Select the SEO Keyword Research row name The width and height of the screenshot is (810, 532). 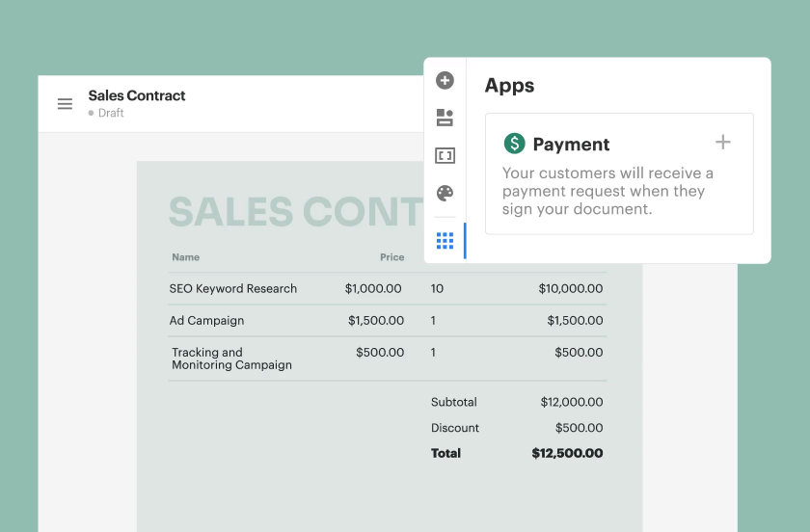pos(233,288)
